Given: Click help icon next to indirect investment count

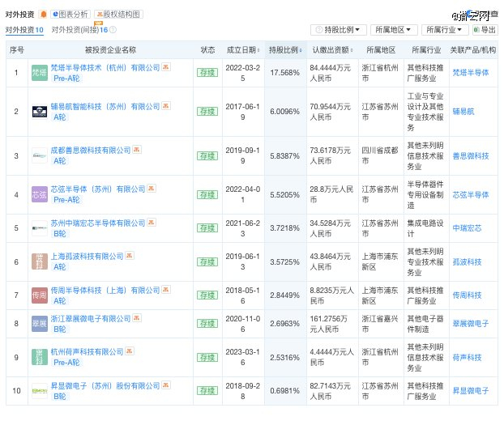Looking at the screenshot, I should (x=113, y=30).
